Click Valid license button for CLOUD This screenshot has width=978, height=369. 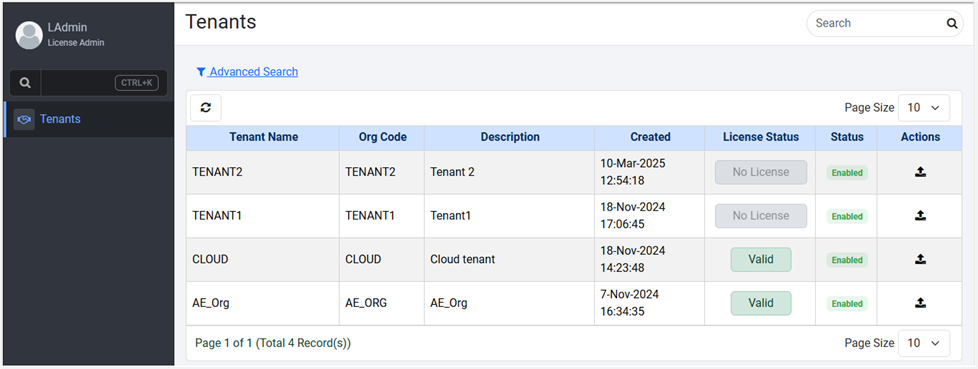tap(761, 259)
